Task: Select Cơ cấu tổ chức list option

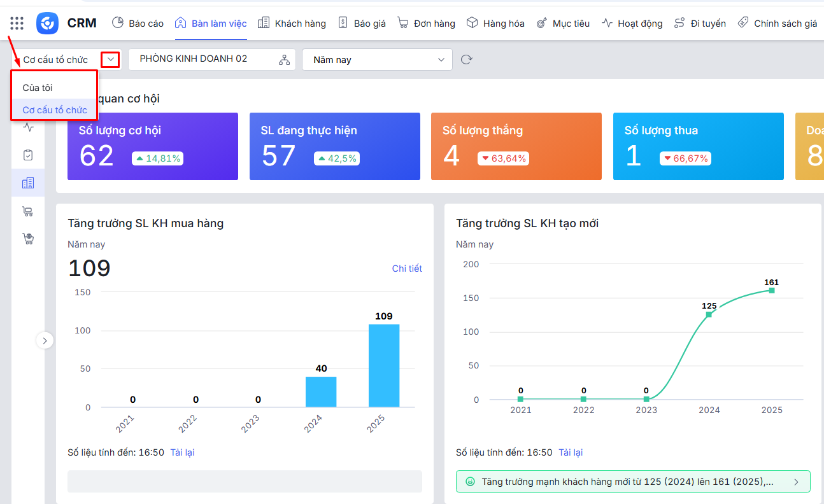Action: tap(55, 110)
